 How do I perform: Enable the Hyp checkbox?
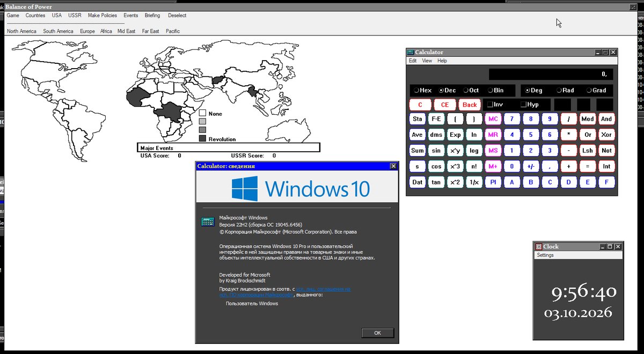coord(529,105)
